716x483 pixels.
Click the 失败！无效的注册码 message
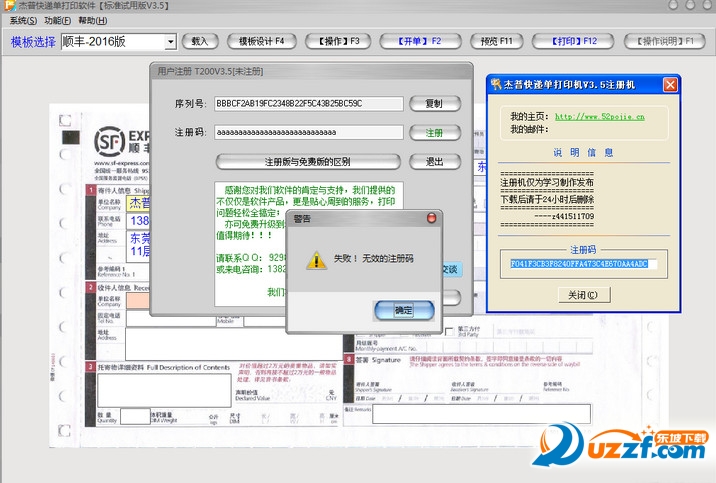(x=373, y=258)
